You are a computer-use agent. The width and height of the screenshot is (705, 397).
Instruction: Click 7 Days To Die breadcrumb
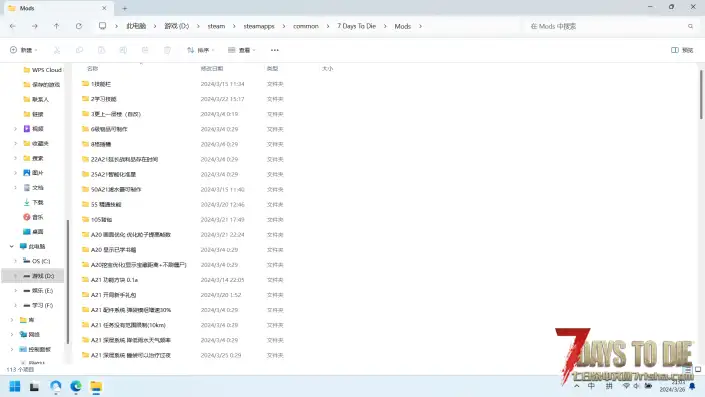pyautogui.click(x=357, y=27)
